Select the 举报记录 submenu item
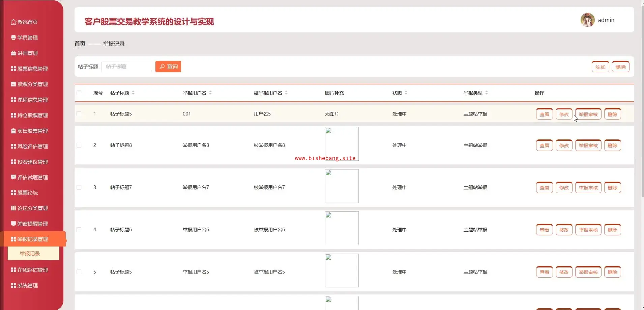Image resolution: width=644 pixels, height=310 pixels. (33, 253)
